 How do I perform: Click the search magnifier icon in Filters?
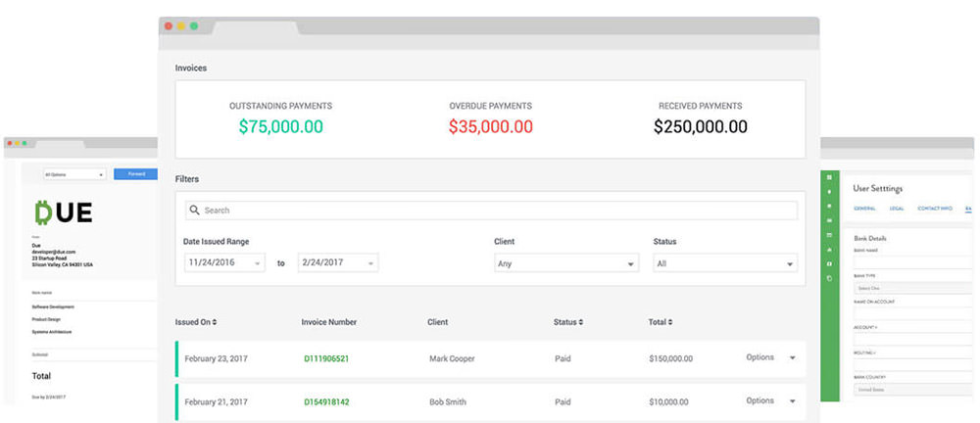[194, 211]
